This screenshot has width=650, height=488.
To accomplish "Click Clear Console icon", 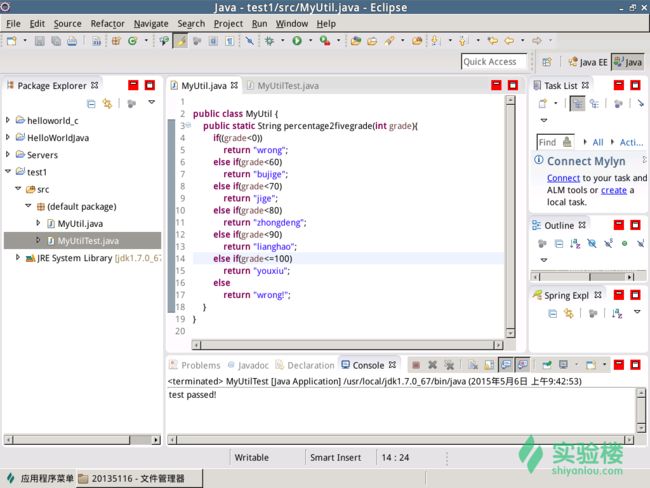I will pyautogui.click(x=473, y=365).
